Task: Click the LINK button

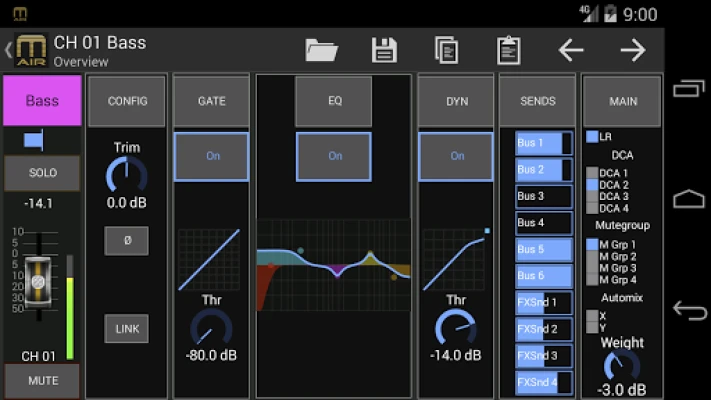Action: click(127, 328)
